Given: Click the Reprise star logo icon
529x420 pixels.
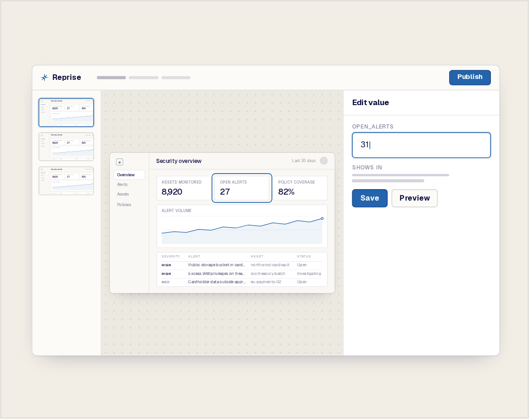Looking at the screenshot, I should click(x=44, y=78).
